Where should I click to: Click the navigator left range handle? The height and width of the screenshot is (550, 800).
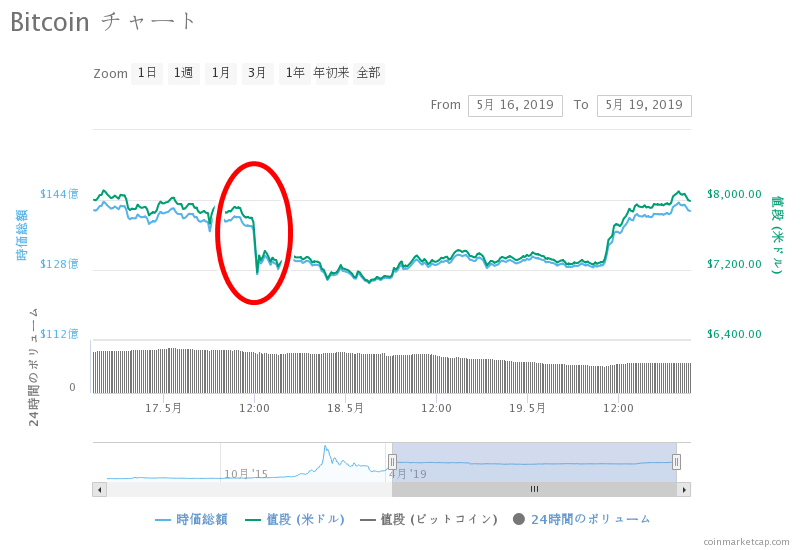pos(392,462)
